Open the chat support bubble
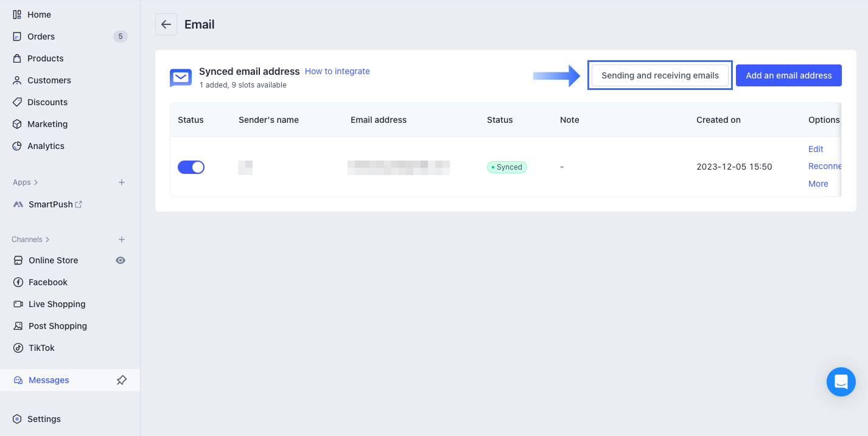Viewport: 868px width, 436px height. (841, 382)
